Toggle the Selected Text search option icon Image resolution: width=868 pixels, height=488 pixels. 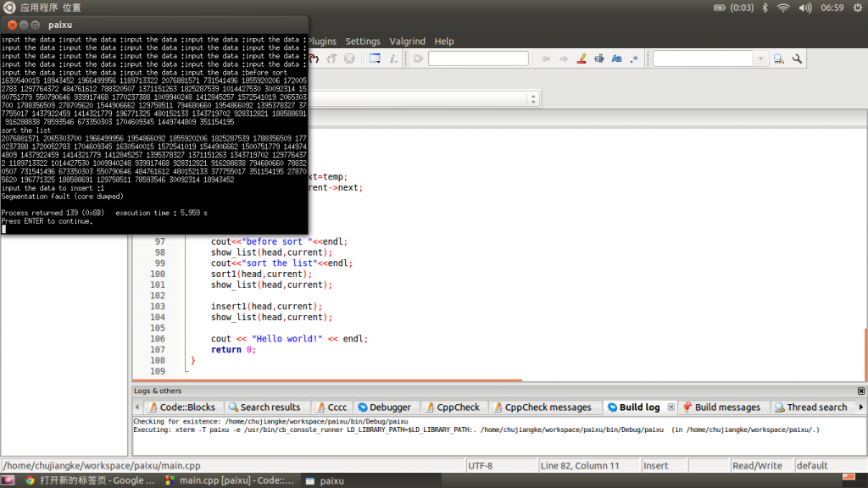599,58
